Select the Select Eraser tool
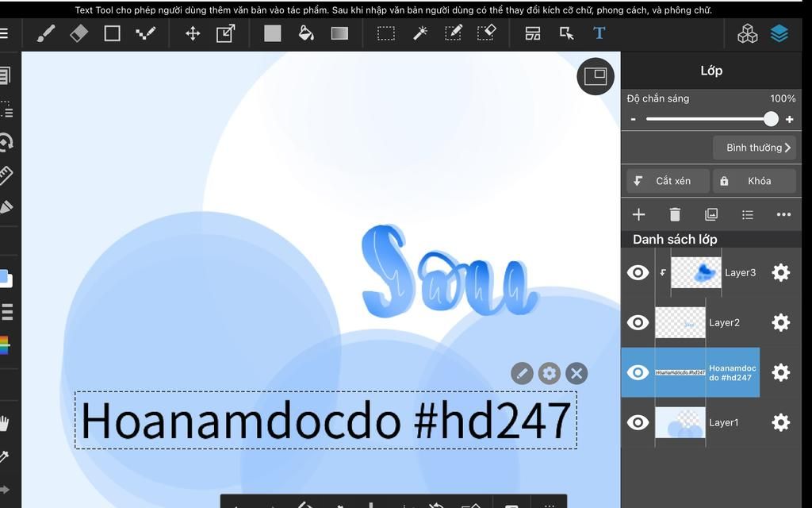812x508 pixels. (x=486, y=33)
